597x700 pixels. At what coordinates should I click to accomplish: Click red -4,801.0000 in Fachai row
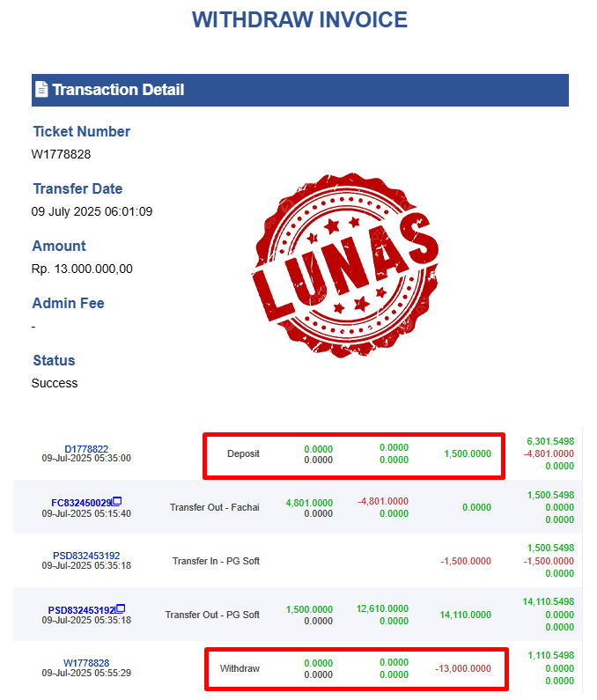click(x=383, y=501)
